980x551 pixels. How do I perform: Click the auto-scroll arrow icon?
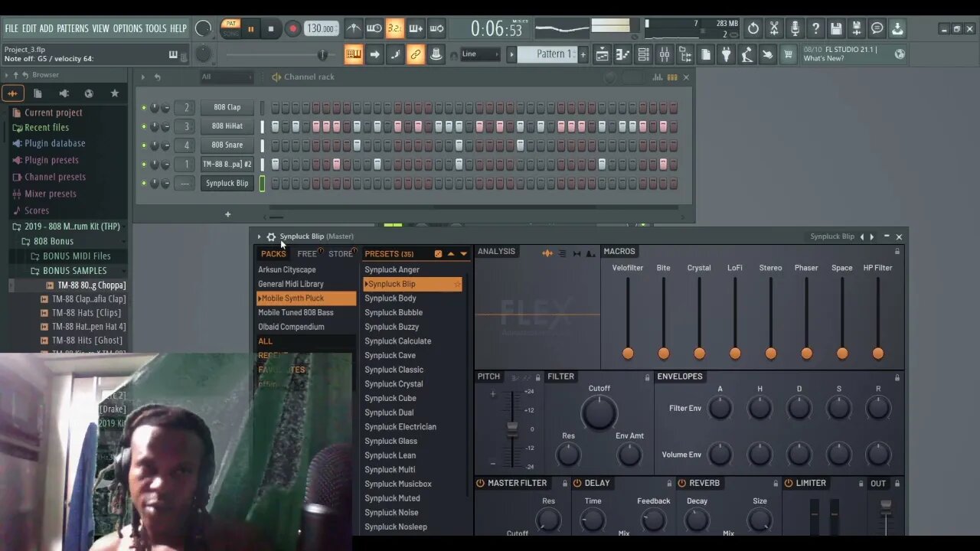click(374, 54)
